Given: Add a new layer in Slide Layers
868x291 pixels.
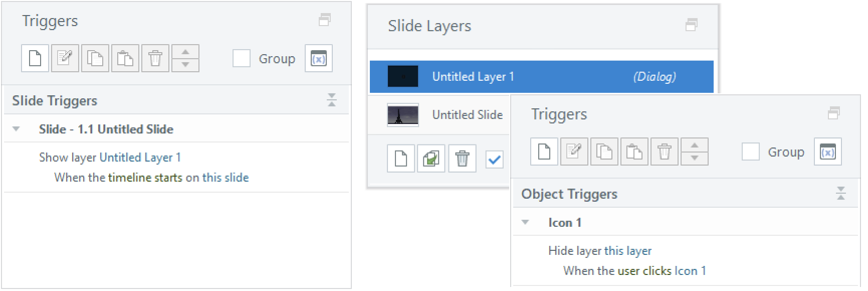Looking at the screenshot, I should tap(401, 159).
